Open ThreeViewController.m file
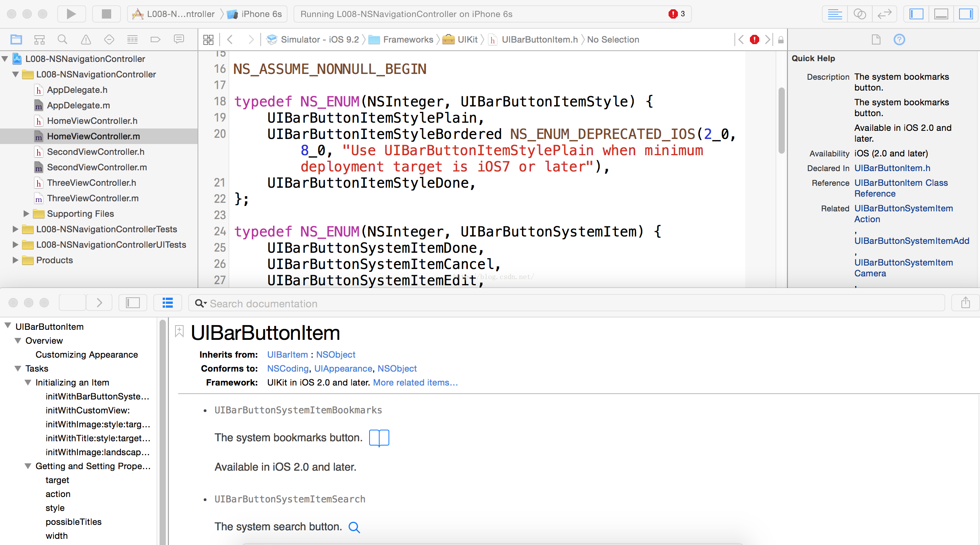Image resolution: width=980 pixels, height=545 pixels. click(93, 198)
